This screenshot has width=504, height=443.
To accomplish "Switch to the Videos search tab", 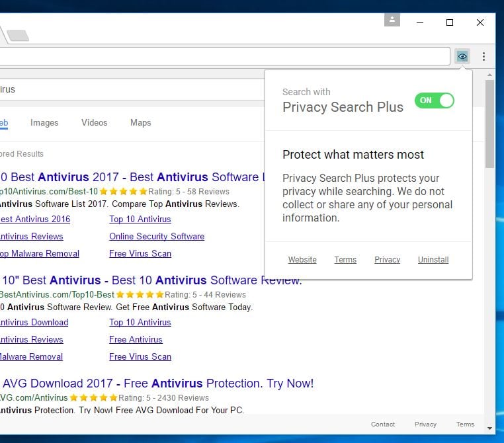I will 94,123.
